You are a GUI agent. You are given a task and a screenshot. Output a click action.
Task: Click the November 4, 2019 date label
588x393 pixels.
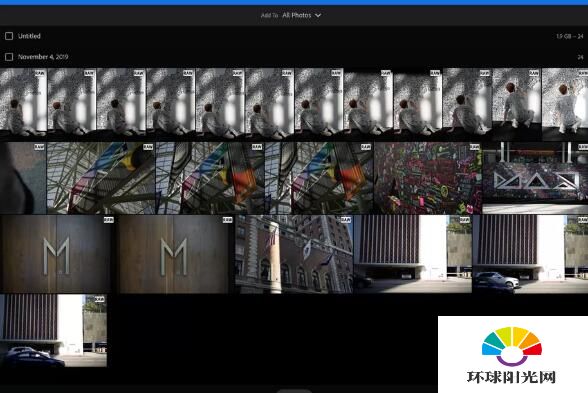(43, 57)
